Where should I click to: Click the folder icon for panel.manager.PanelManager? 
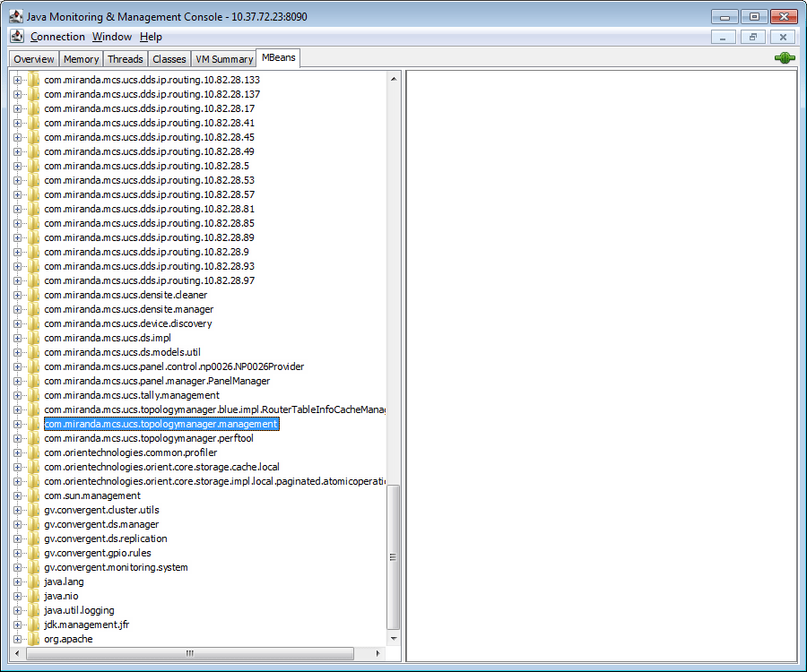coord(34,381)
